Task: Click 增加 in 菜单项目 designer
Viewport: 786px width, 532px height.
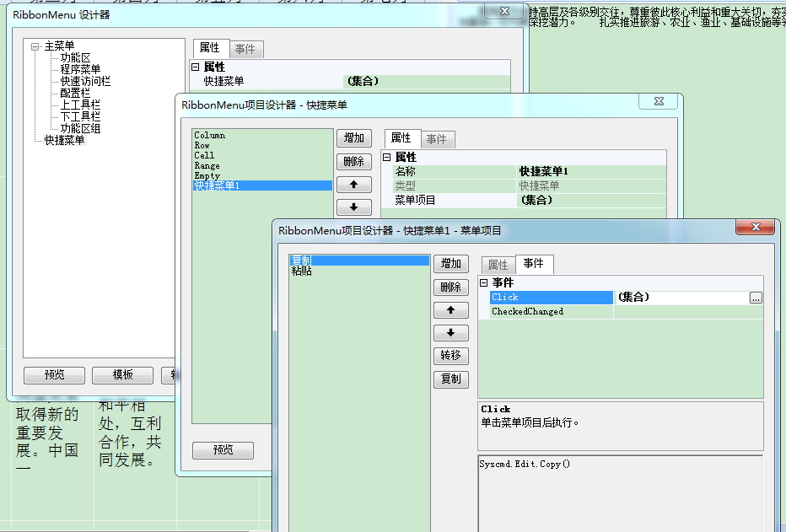Action: click(450, 264)
